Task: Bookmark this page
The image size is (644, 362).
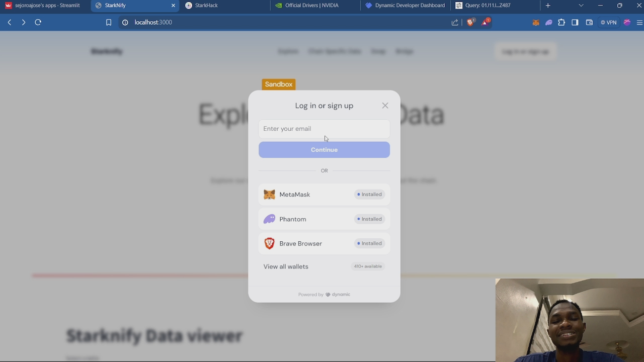Action: click(x=108, y=23)
